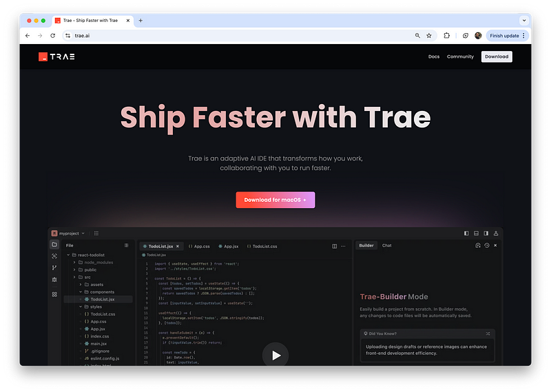Open the tab search dropdown arrow

[524, 21]
